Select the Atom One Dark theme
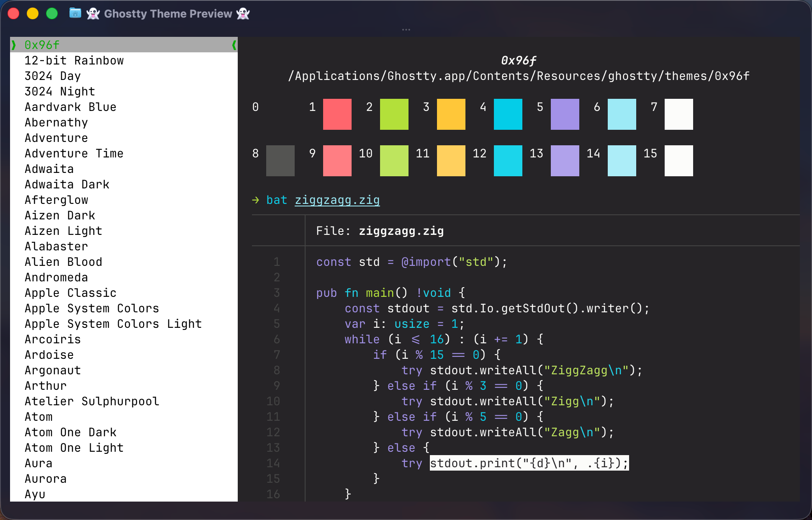 [124, 432]
